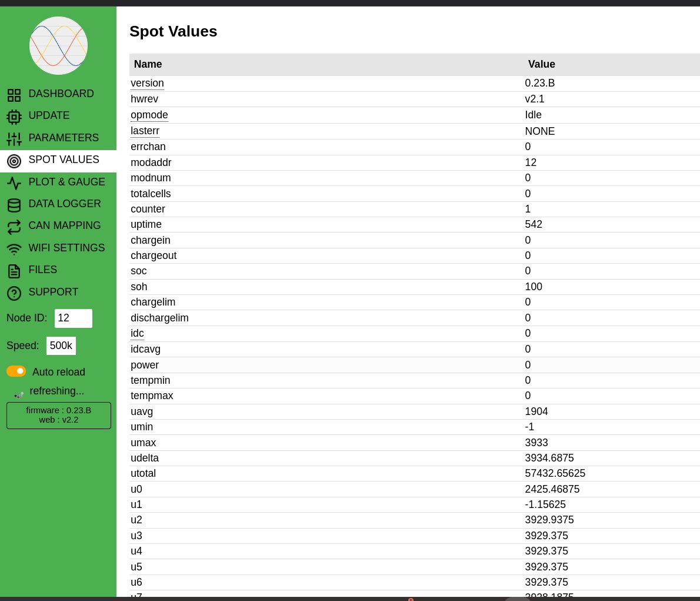Viewport: 700px width, 601px height.
Task: Click the Update chip icon
Action: coord(14,117)
